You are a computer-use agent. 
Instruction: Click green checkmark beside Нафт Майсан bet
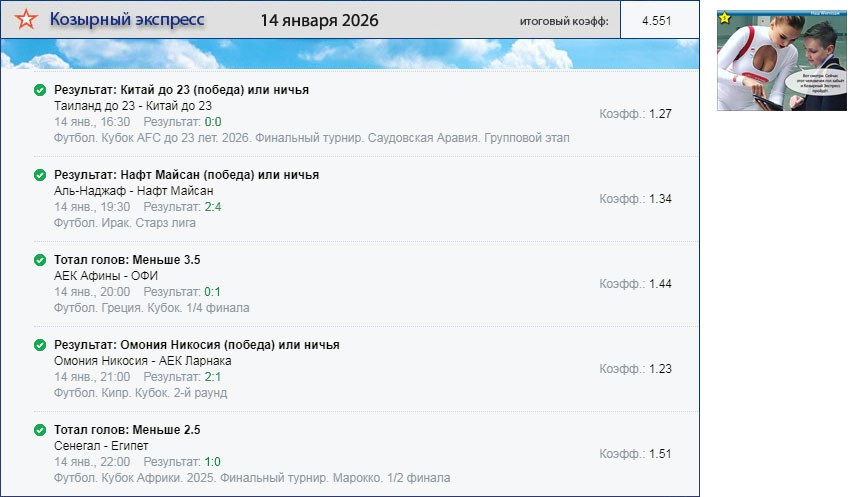click(x=40, y=175)
